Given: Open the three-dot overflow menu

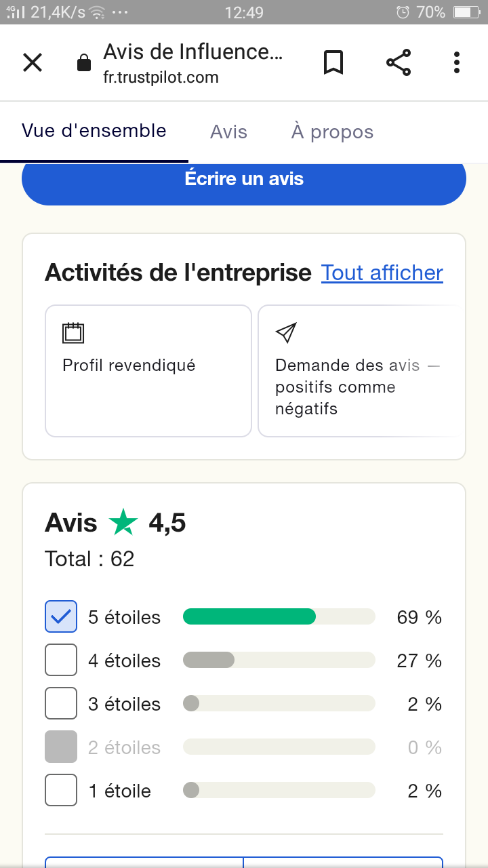Looking at the screenshot, I should [457, 63].
